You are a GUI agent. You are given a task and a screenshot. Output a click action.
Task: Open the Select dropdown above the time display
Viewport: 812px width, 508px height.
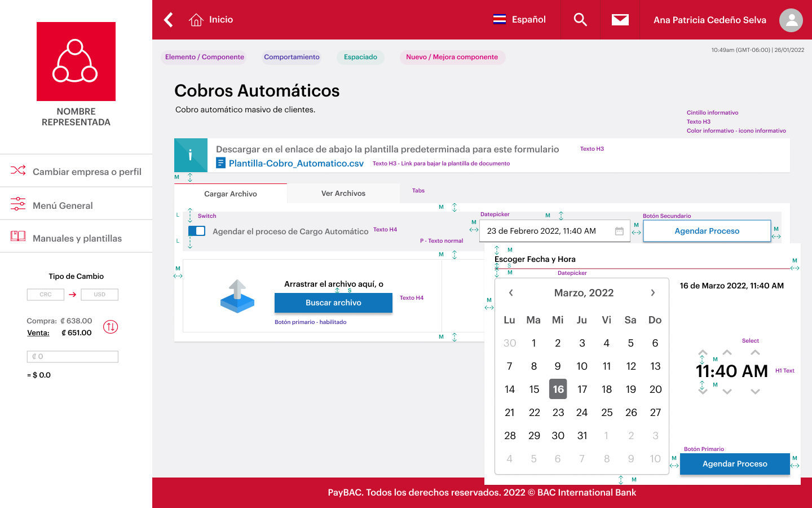755,352
